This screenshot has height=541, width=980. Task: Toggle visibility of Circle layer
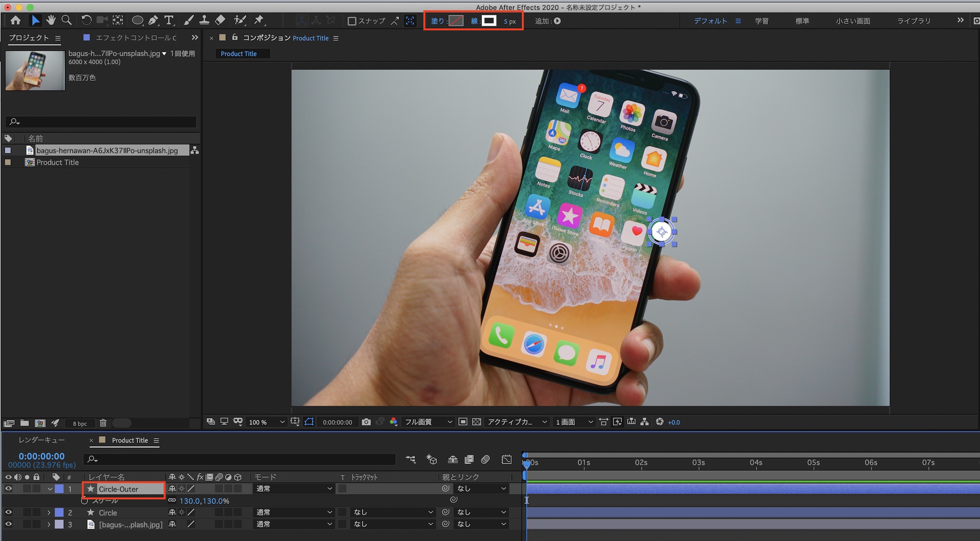8,512
